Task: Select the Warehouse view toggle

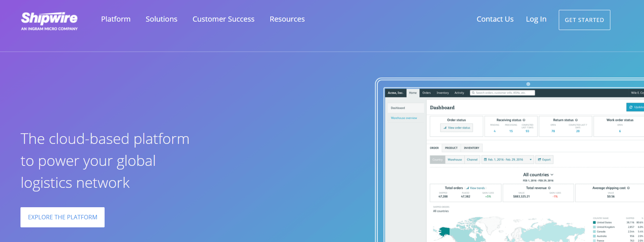Action: 455,160
